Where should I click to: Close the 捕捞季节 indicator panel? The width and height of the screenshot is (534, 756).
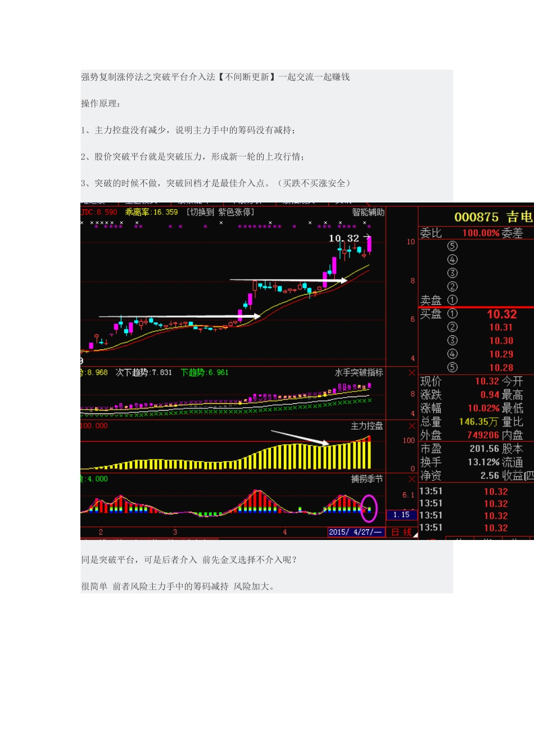(411, 479)
